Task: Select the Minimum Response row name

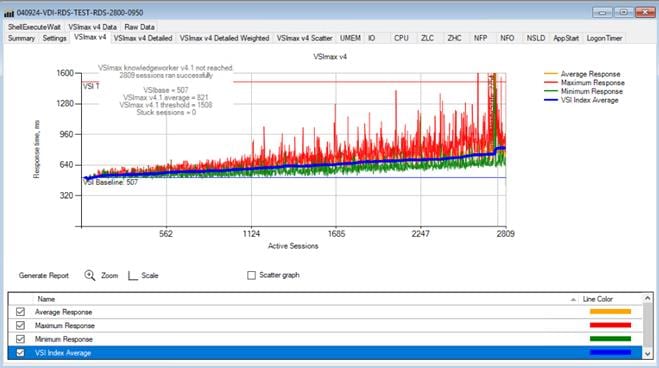Action: [64, 339]
